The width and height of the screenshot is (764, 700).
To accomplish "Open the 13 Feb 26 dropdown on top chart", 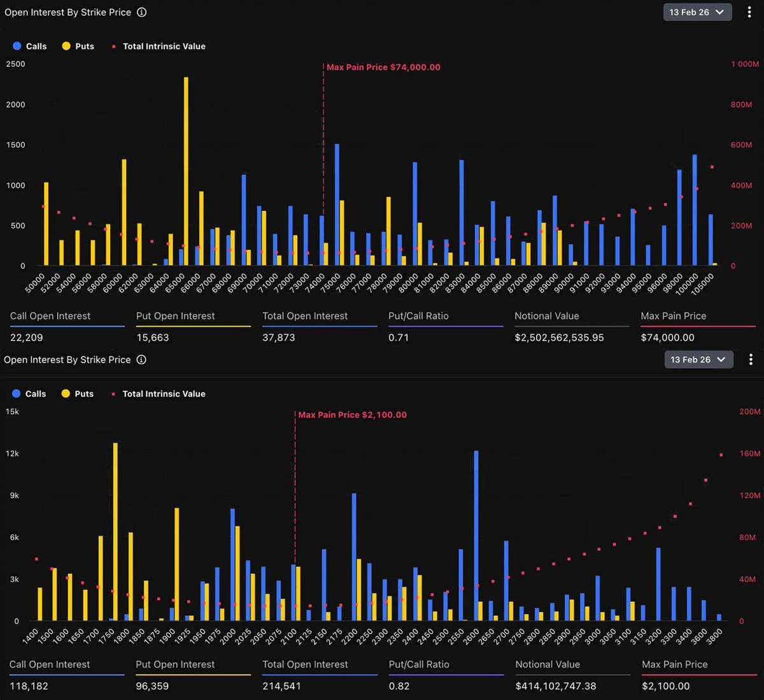I will [697, 12].
